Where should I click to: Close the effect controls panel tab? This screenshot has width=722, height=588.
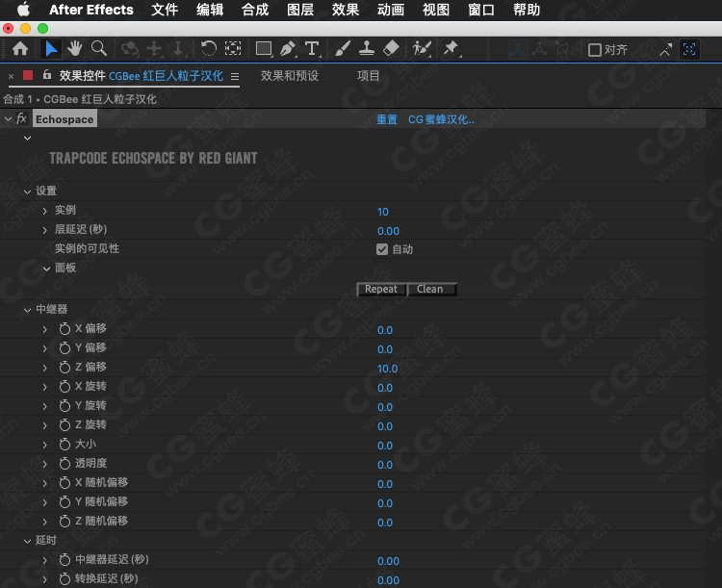(11, 76)
